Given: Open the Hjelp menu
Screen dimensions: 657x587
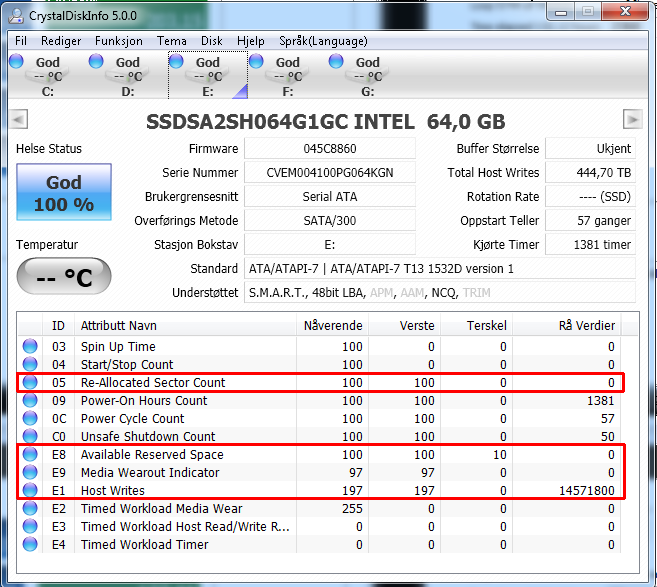Looking at the screenshot, I should (x=251, y=41).
